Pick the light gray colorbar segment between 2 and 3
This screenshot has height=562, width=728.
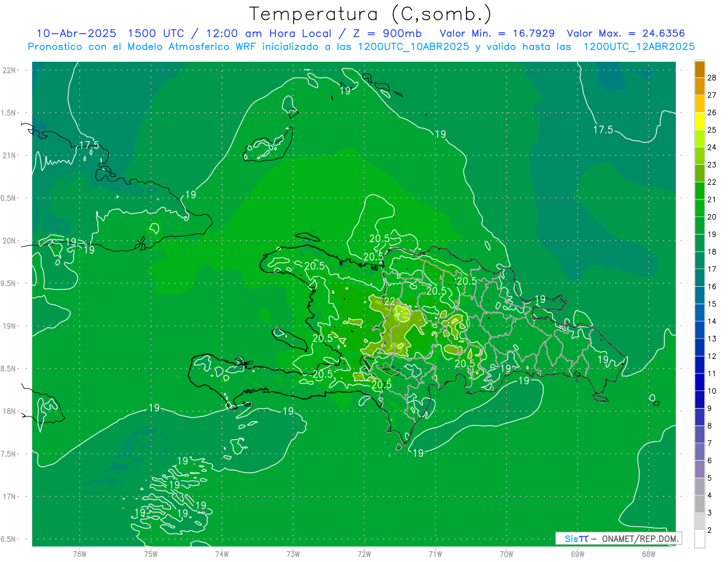[x=699, y=521]
